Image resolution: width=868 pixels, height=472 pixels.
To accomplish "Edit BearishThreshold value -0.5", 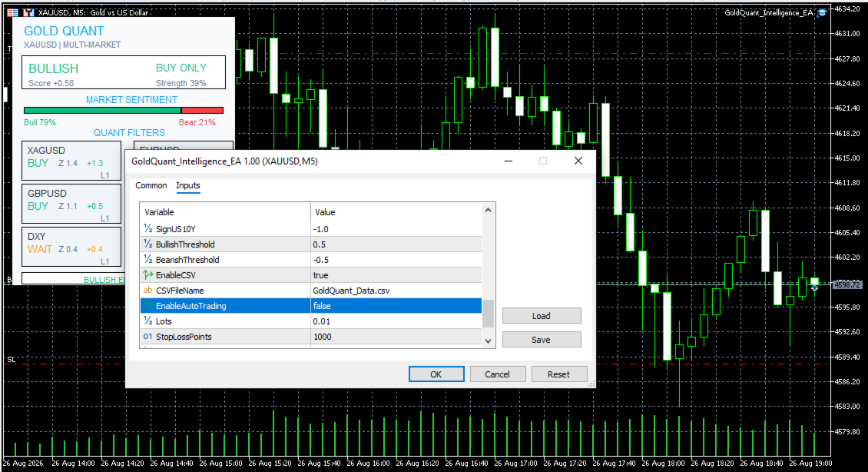I will 396,260.
